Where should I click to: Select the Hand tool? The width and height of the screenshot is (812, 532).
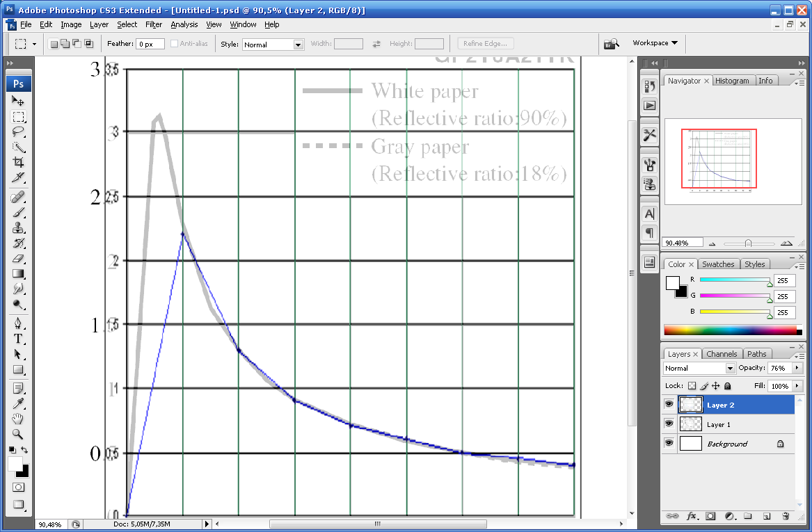pos(19,419)
